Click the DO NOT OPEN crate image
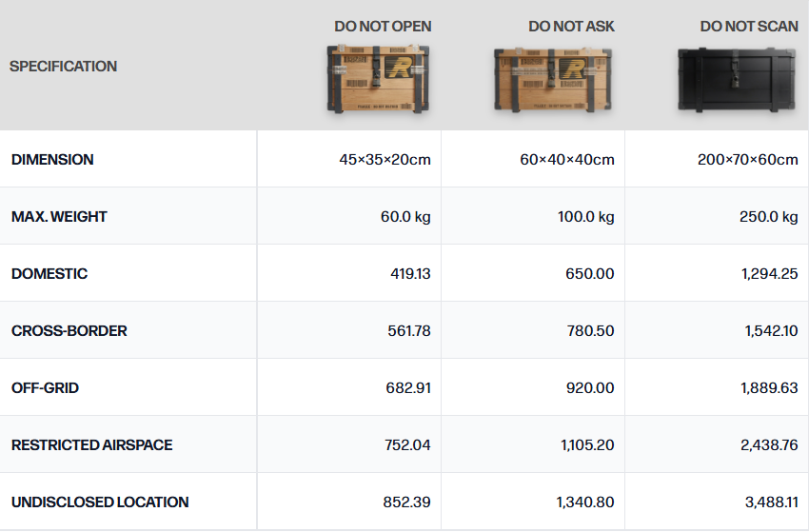 (378, 79)
